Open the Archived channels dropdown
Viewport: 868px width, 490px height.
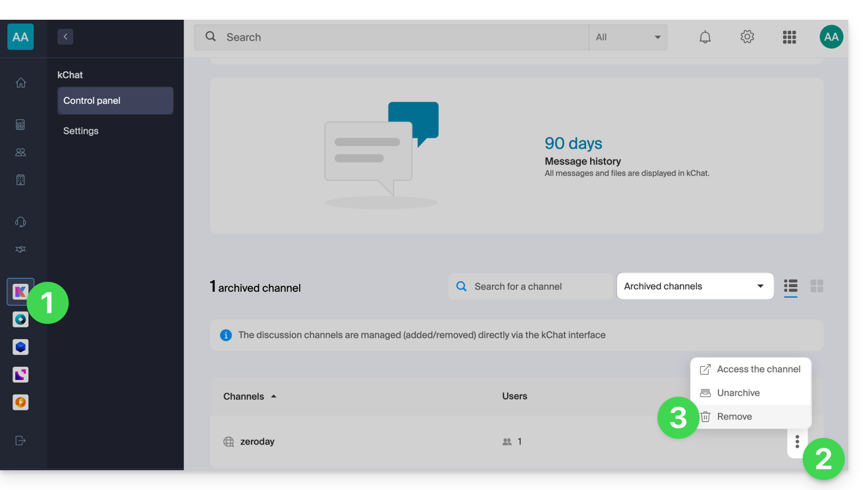(x=695, y=286)
